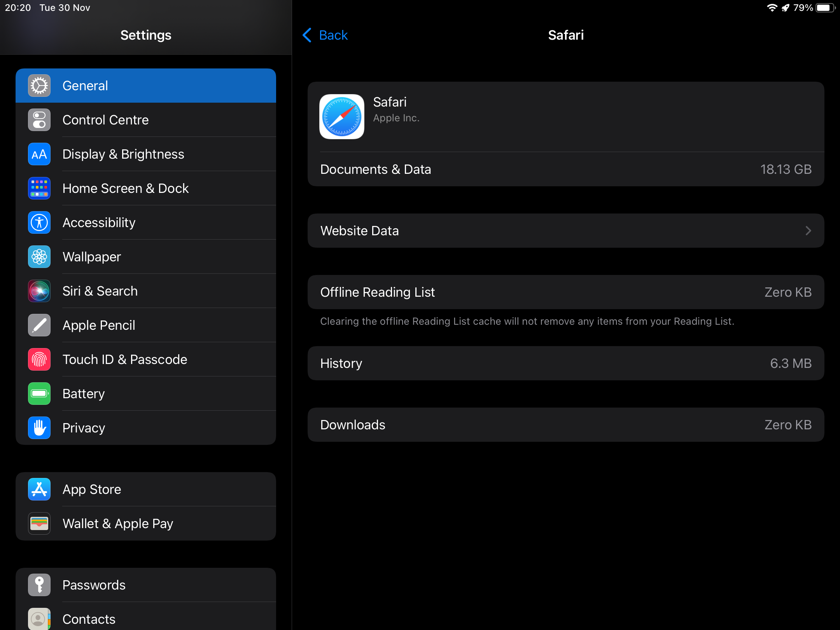The image size is (840, 630).
Task: Open Passwords label in sidebar
Action: coord(94,585)
